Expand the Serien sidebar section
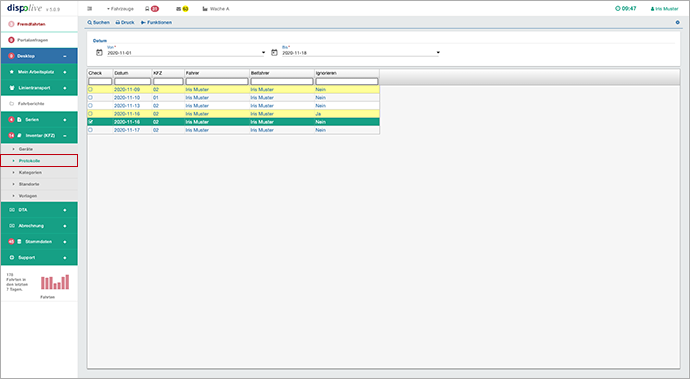 (65, 120)
